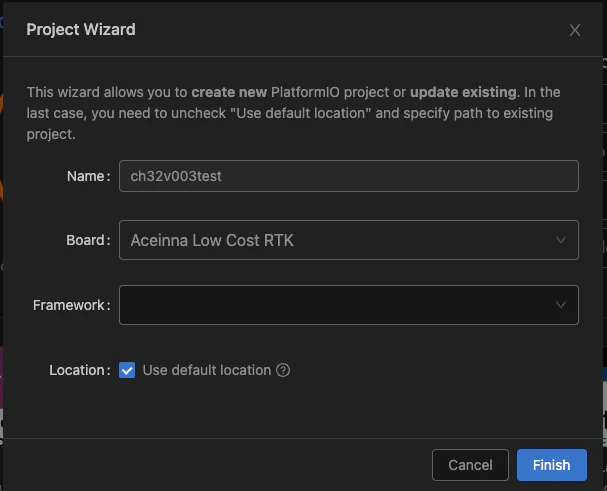Click the Name field containing ch32v003test
Screen dimensions: 607x491
tap(349, 176)
